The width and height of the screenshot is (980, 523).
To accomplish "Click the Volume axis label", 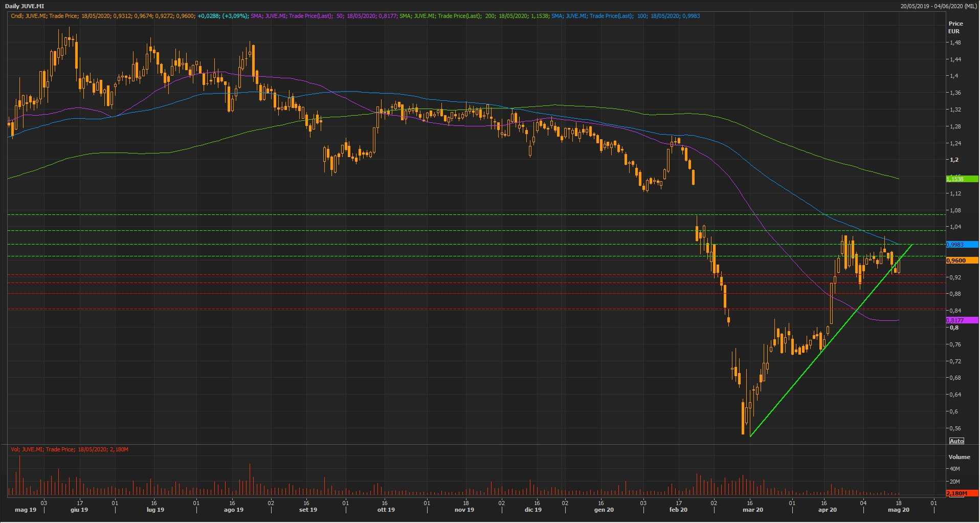I will 959,457.
